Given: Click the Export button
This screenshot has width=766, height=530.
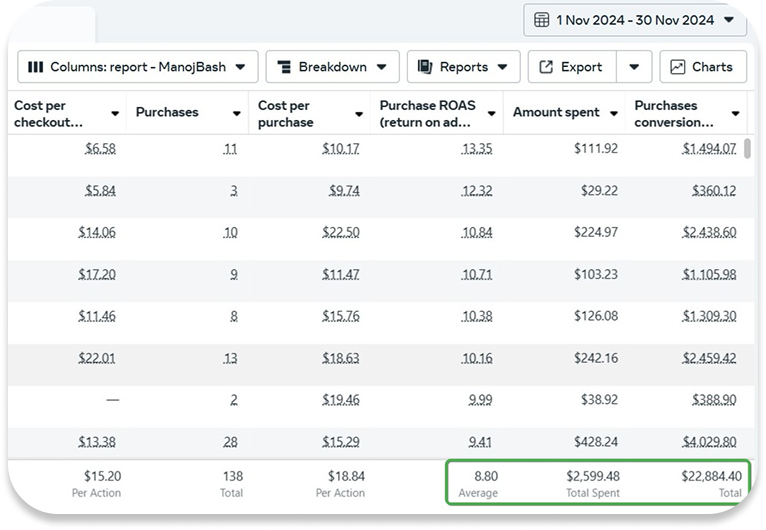Looking at the screenshot, I should (571, 67).
